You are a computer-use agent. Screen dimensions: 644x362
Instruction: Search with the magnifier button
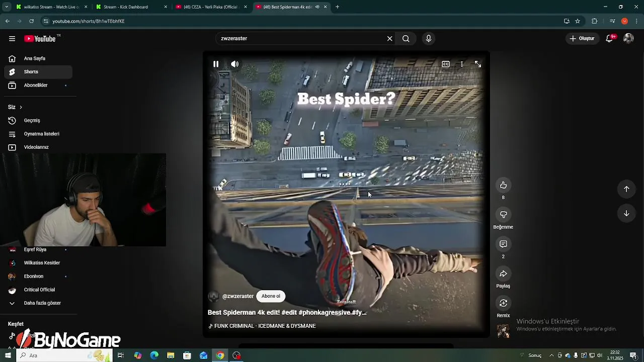(x=406, y=39)
